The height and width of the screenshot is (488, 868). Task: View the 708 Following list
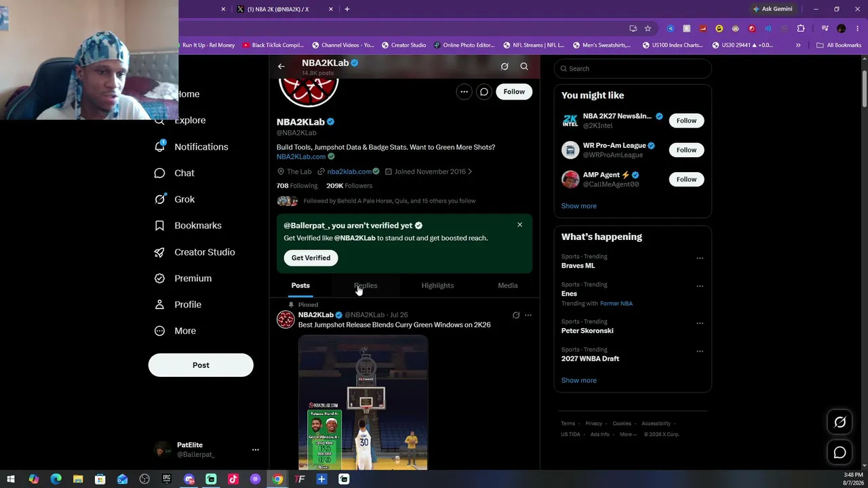[x=297, y=186]
